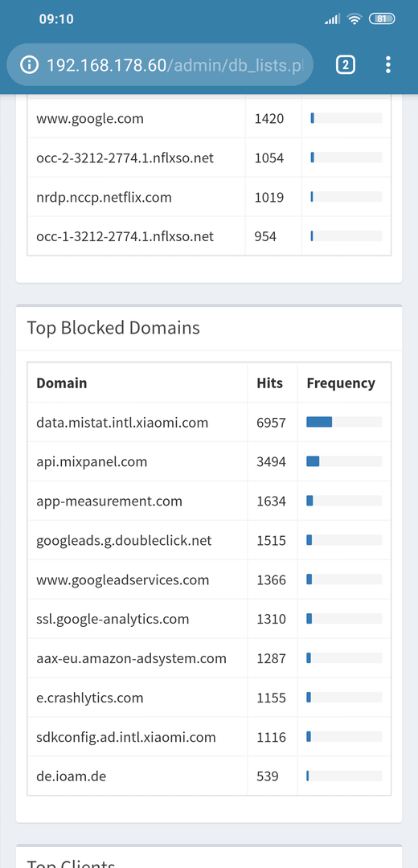
Task: Click ssl.google-analytics.com domain
Action: point(113,619)
